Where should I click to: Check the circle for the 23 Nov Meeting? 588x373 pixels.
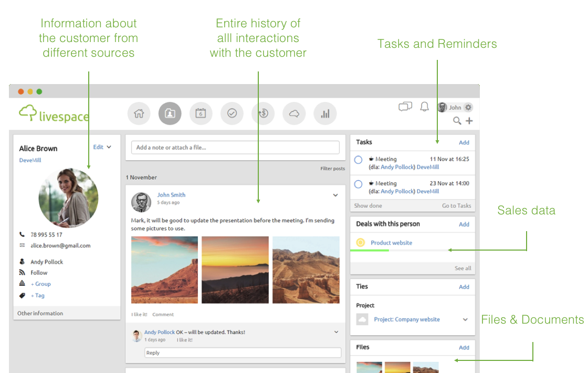358,183
